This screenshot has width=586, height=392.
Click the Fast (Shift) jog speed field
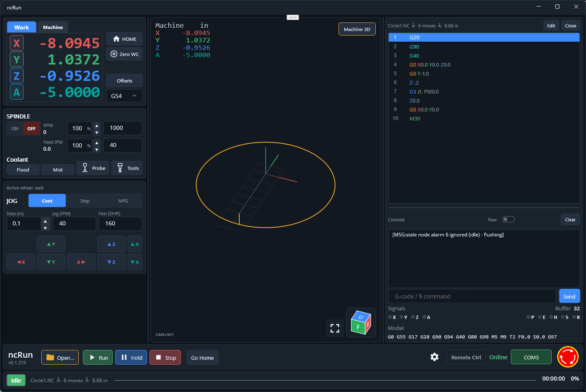pos(120,223)
